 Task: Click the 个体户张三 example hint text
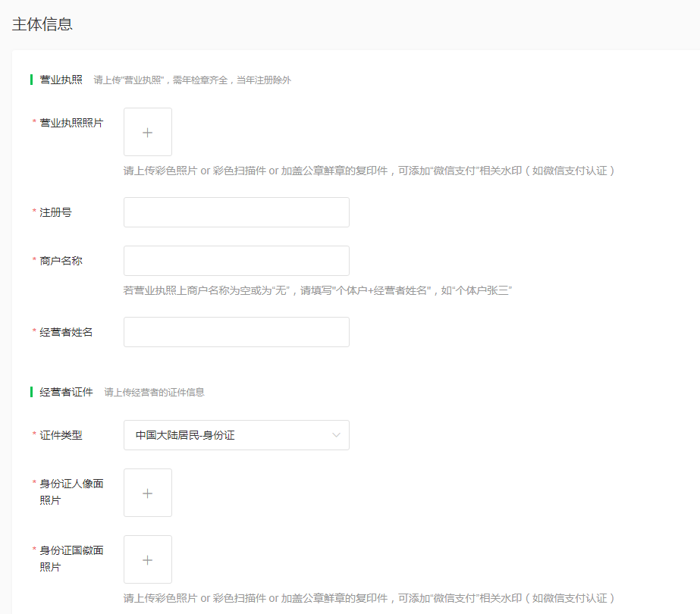click(318, 290)
